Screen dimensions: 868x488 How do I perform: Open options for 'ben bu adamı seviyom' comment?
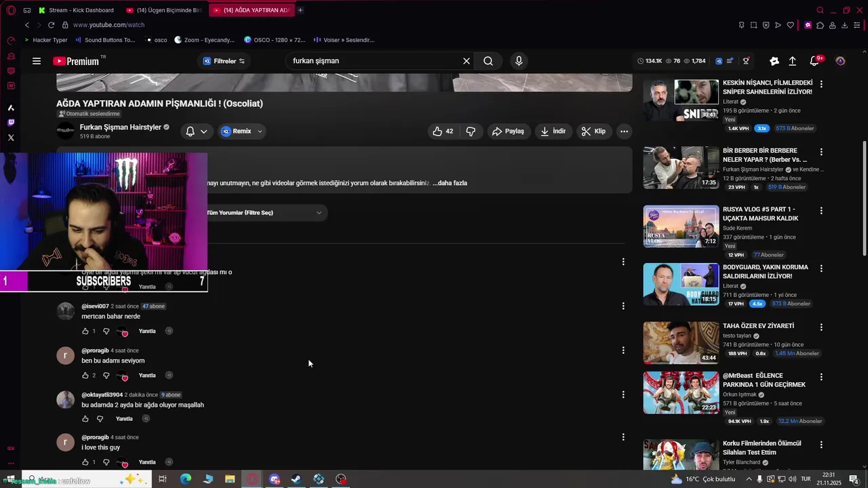(623, 350)
